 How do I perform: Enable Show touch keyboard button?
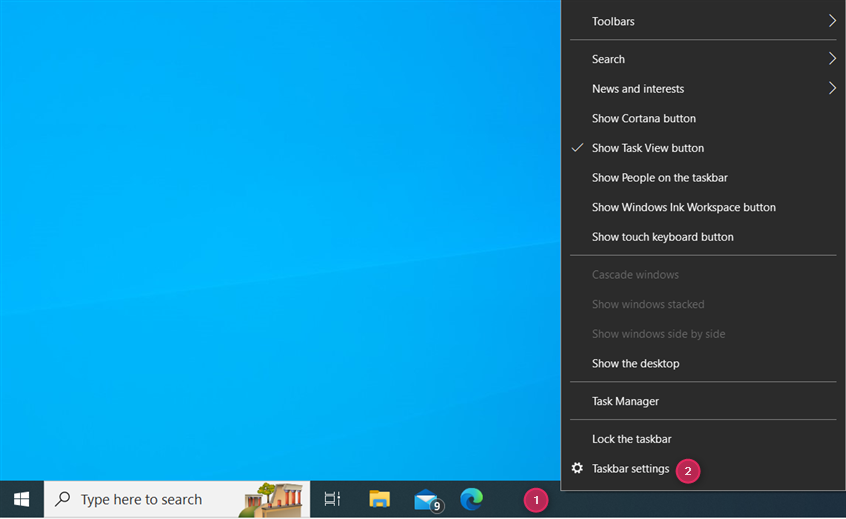[703, 237]
